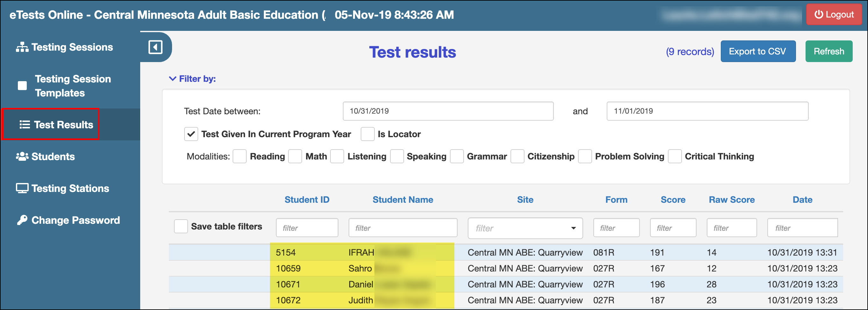Click the starting Test Date field
Image resolution: width=868 pixels, height=310 pixels.
click(448, 111)
